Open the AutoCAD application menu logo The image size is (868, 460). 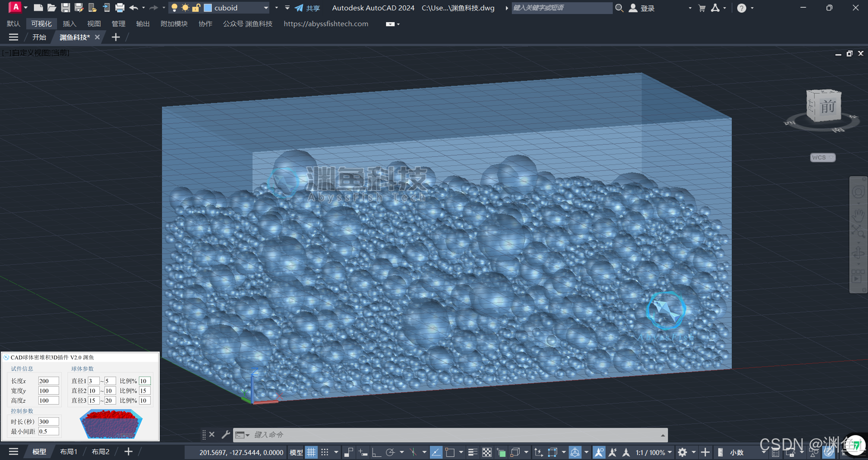point(15,7)
